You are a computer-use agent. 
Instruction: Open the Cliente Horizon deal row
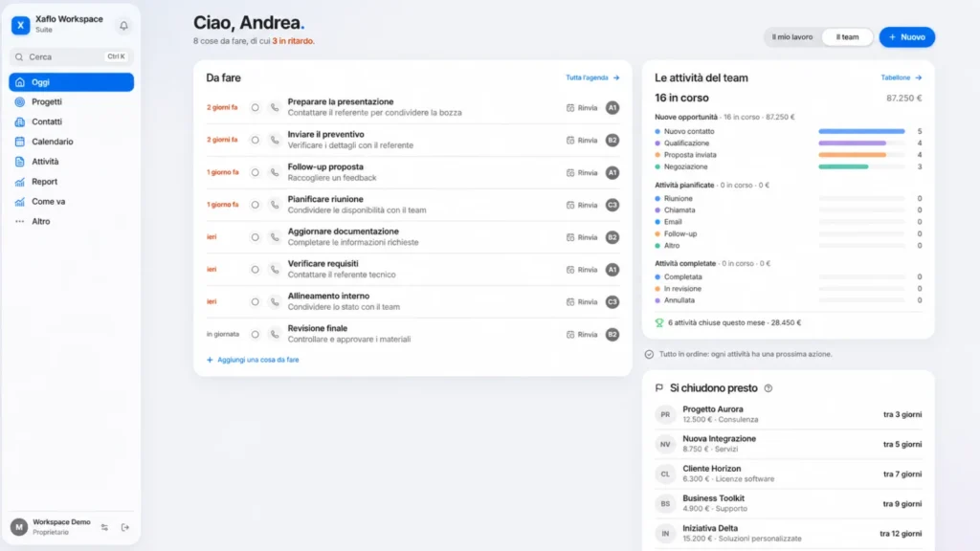[789, 474]
